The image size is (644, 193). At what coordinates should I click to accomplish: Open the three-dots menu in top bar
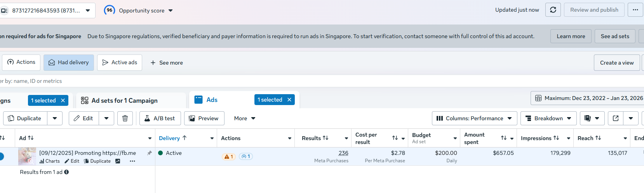coord(635,10)
